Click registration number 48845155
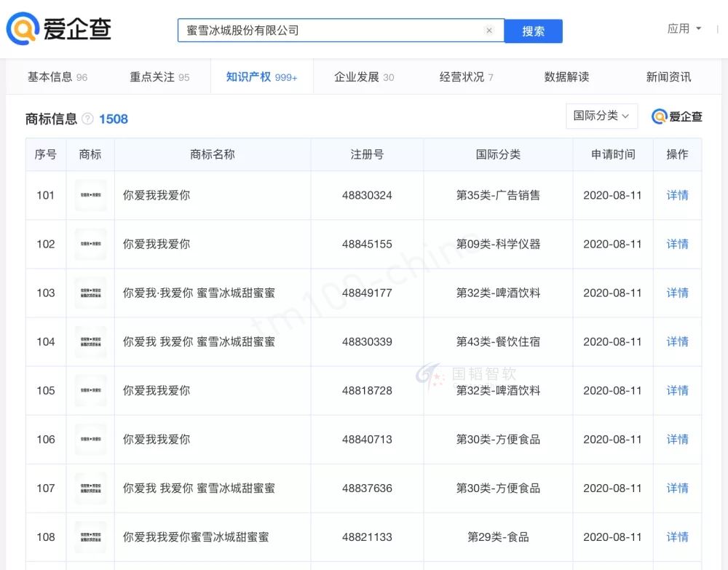This screenshot has height=570, width=728. tap(367, 244)
